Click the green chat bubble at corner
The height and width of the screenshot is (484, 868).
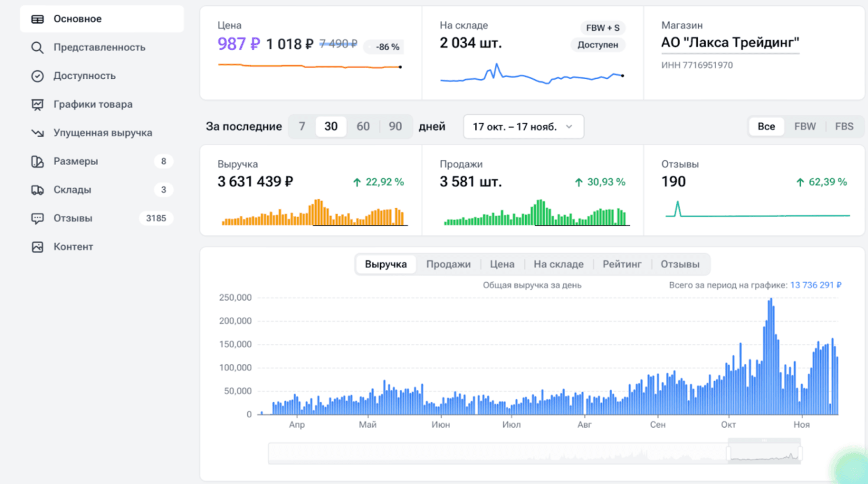[x=853, y=469]
